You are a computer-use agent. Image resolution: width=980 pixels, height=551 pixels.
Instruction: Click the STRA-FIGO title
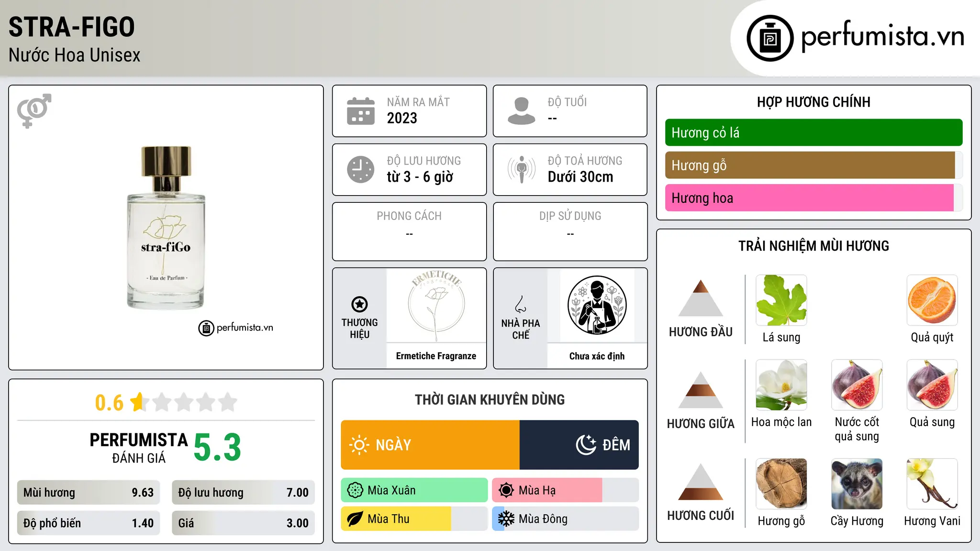(x=72, y=27)
